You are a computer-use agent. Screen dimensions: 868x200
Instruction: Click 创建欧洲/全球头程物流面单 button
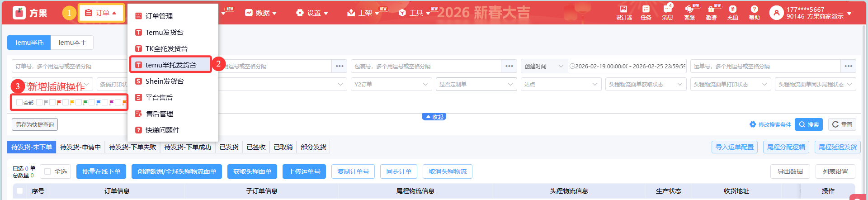(x=177, y=171)
